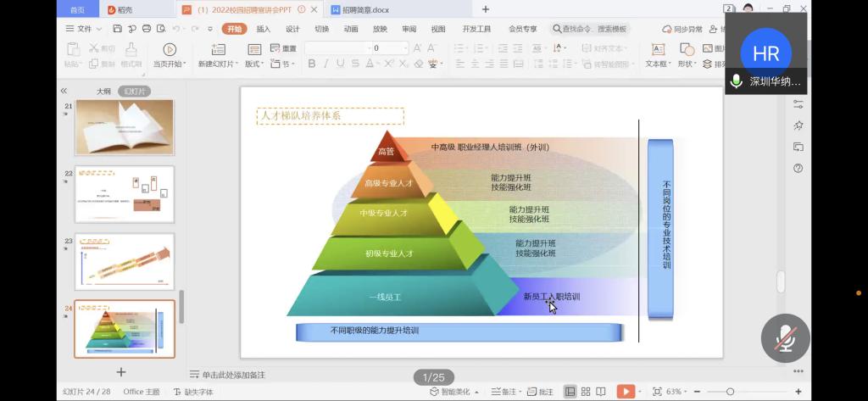Image resolution: width=868 pixels, height=401 pixels.
Task: Collapse the slide panel with double chevron
Action: pos(64,91)
